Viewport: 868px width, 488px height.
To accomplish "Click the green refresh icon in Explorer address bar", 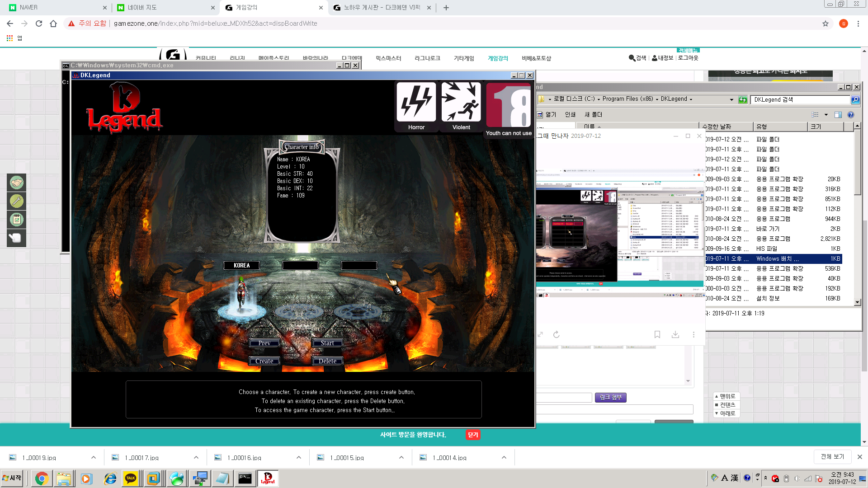I will tap(743, 99).
